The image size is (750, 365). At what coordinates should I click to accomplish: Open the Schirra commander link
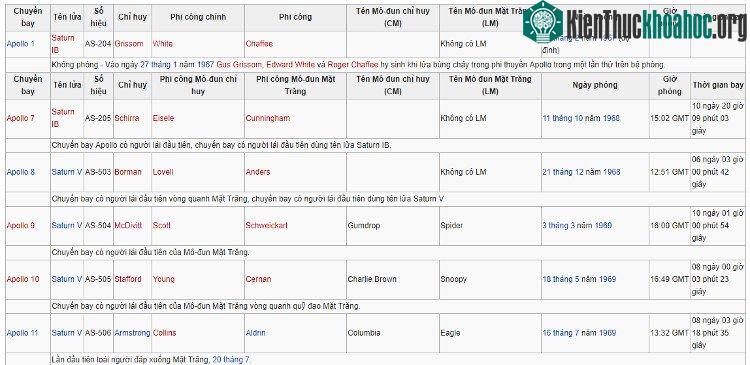[127, 118]
